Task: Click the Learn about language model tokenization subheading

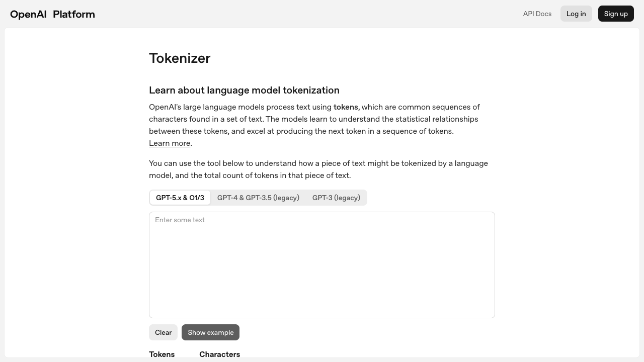Action: point(244,90)
